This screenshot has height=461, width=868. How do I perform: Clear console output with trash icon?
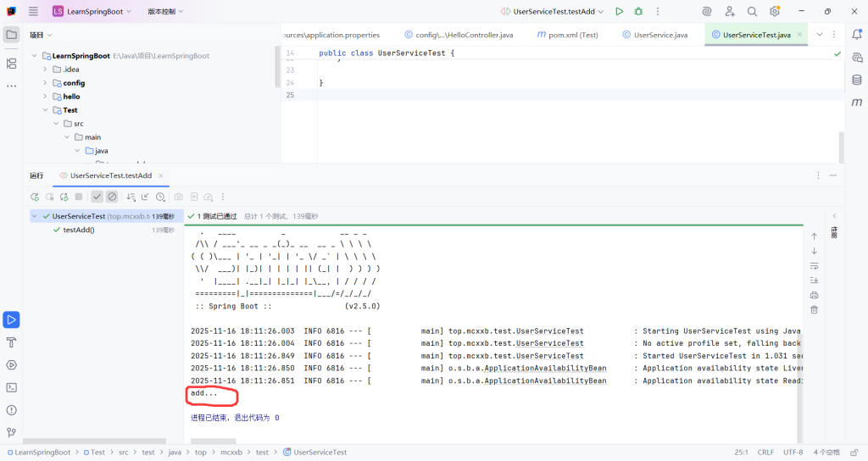(815, 309)
